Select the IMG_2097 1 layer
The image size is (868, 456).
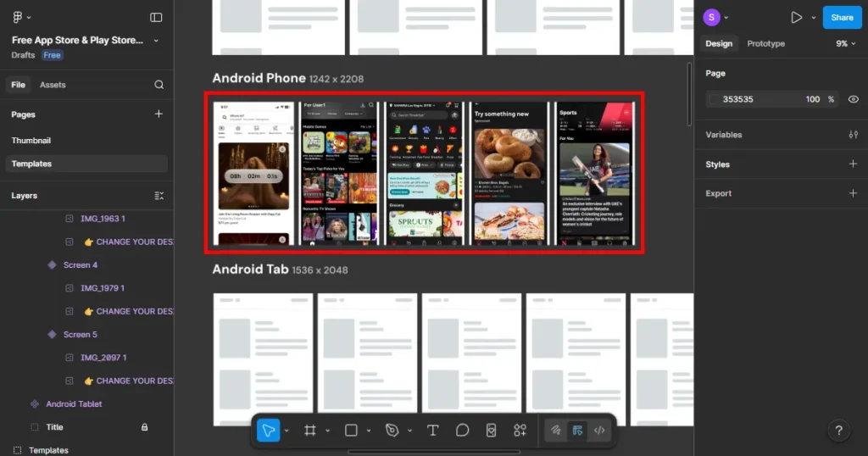pos(103,358)
